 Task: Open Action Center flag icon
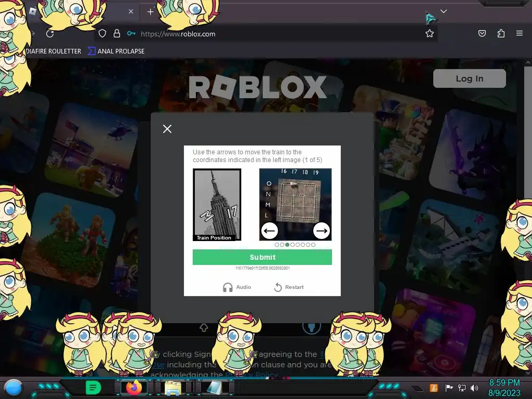tap(449, 388)
